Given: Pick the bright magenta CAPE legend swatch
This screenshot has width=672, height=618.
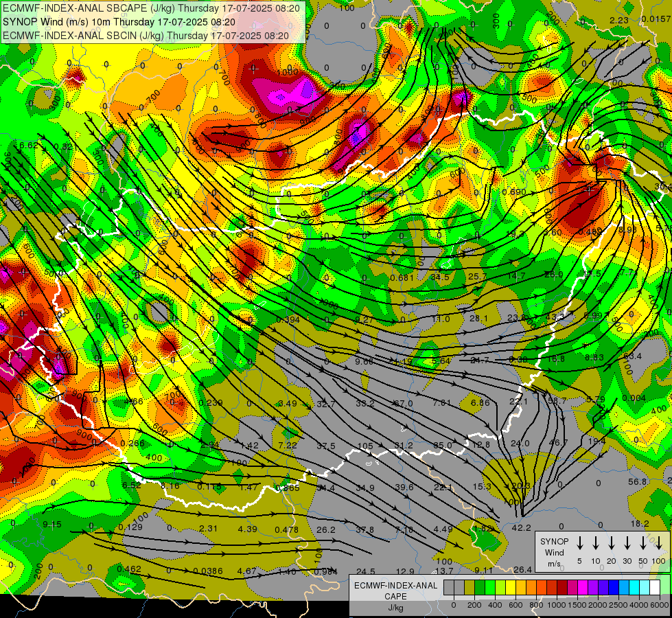Looking at the screenshot, I should tap(583, 587).
